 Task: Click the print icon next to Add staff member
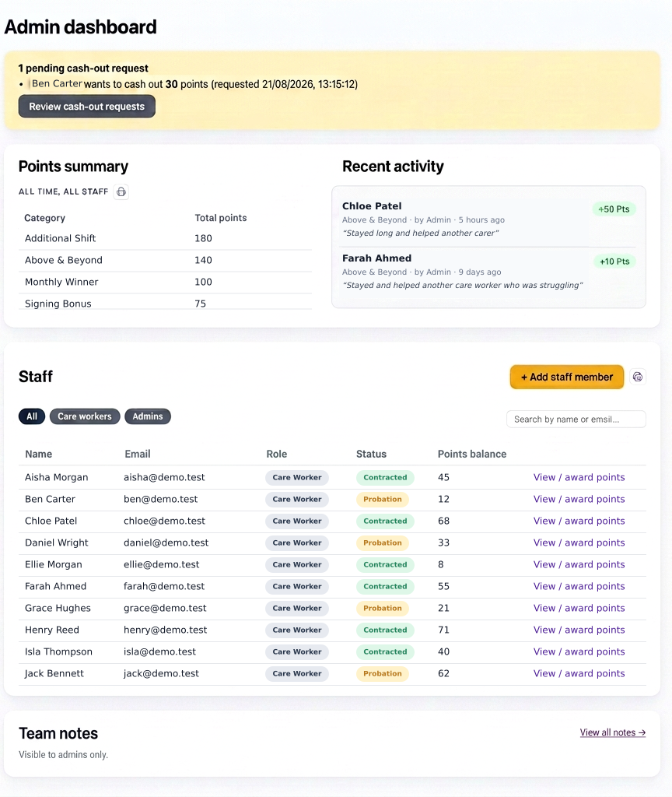(638, 377)
